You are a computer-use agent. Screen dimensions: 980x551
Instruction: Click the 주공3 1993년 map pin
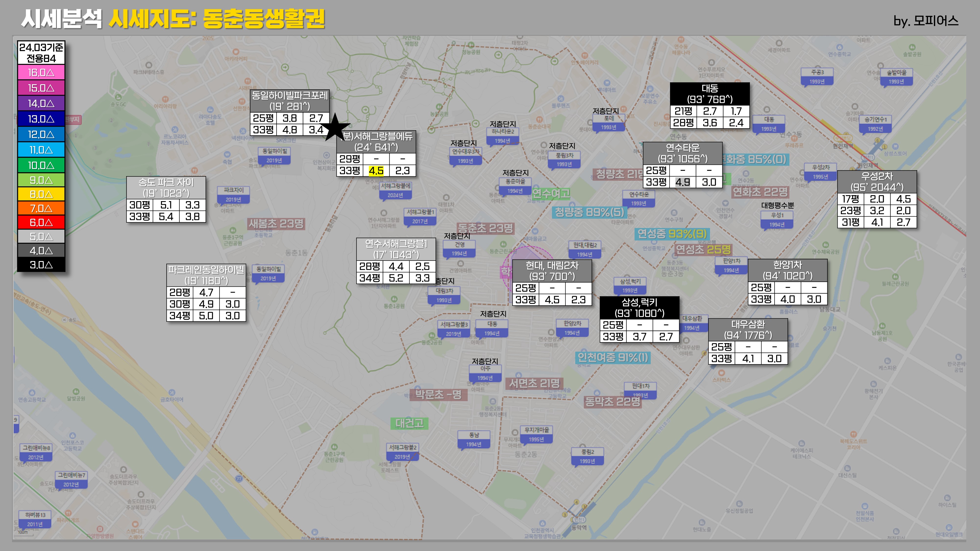point(817,76)
